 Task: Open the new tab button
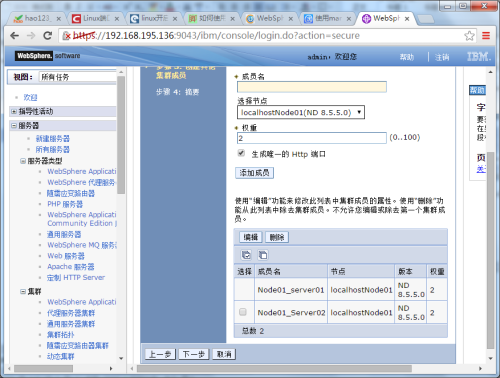(425, 19)
